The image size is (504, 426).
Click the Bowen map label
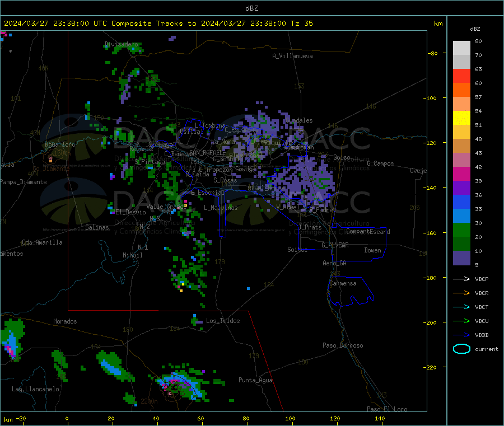point(372,250)
